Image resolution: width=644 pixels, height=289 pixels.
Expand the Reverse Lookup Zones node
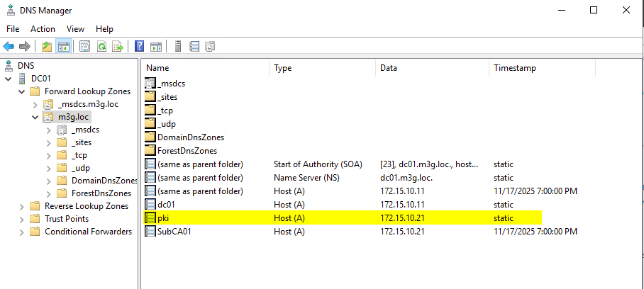click(22, 206)
